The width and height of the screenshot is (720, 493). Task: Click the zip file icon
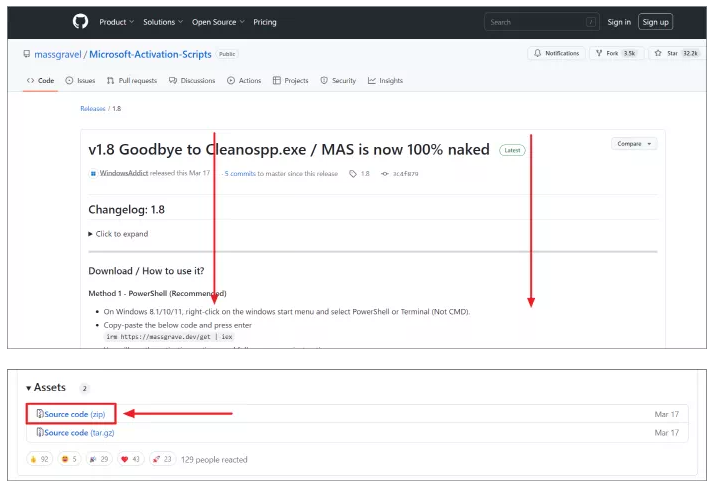(40, 414)
